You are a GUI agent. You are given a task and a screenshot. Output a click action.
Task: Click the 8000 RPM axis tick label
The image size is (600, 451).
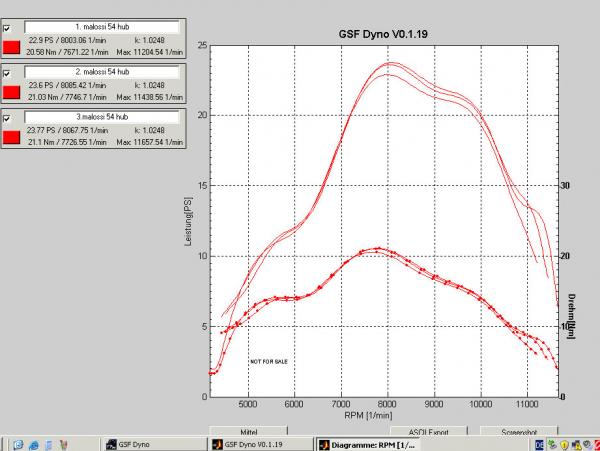click(x=387, y=404)
